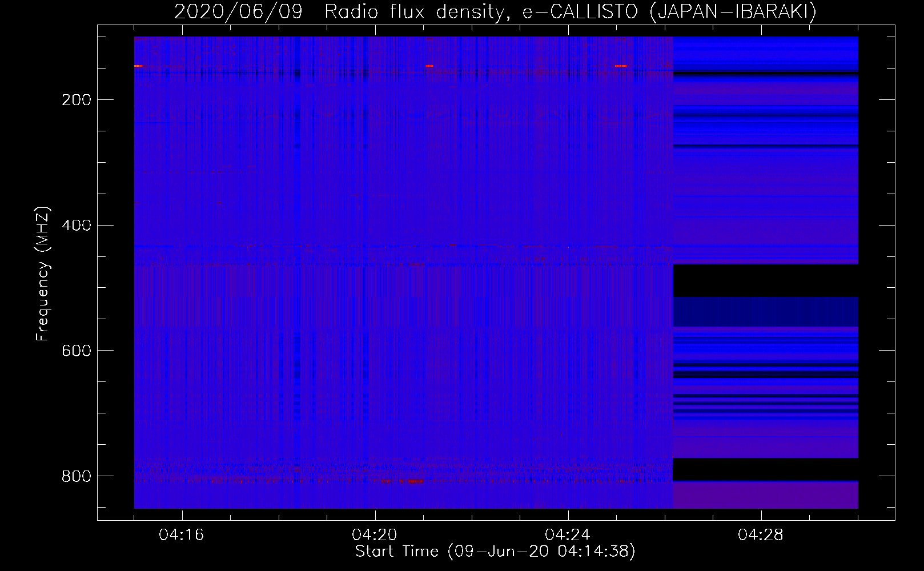Click the 800 frequency tick label
The width and height of the screenshot is (924, 571).
tap(77, 476)
